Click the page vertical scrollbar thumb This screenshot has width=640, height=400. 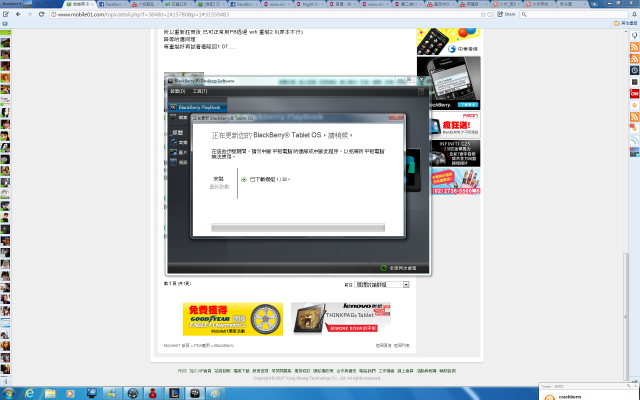(x=626, y=316)
